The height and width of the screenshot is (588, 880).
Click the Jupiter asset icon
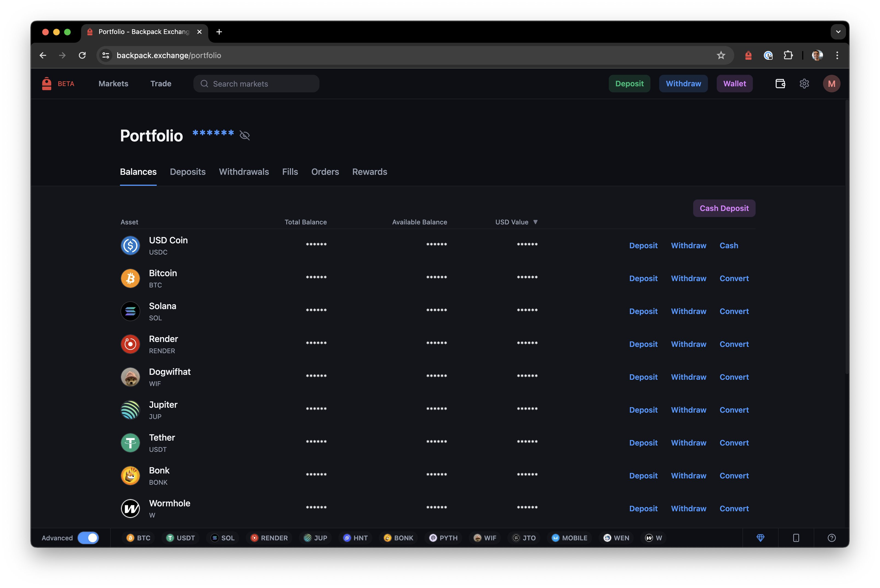(x=130, y=410)
